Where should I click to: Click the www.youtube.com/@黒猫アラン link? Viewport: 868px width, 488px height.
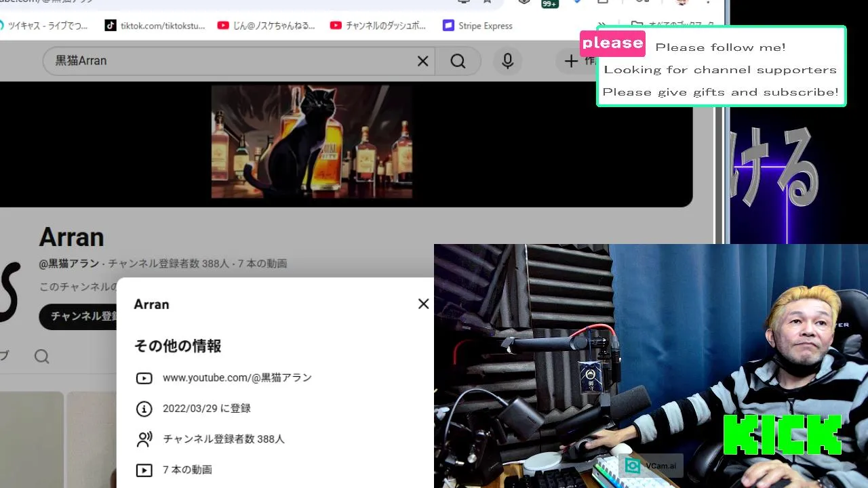pos(237,378)
